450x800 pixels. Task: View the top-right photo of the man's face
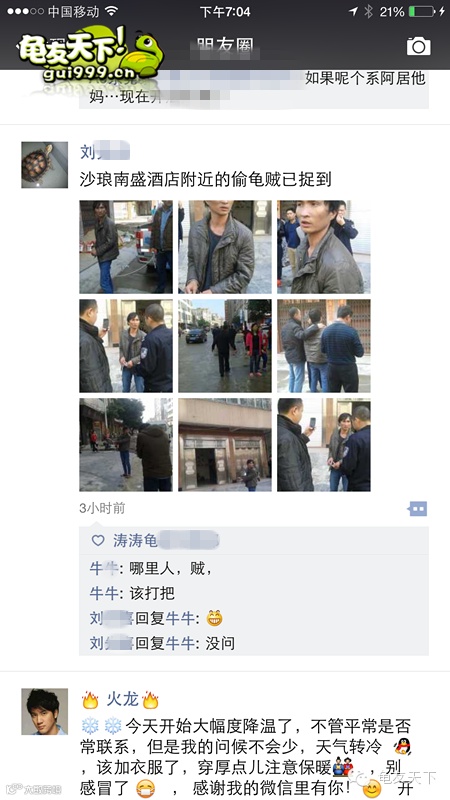324,247
